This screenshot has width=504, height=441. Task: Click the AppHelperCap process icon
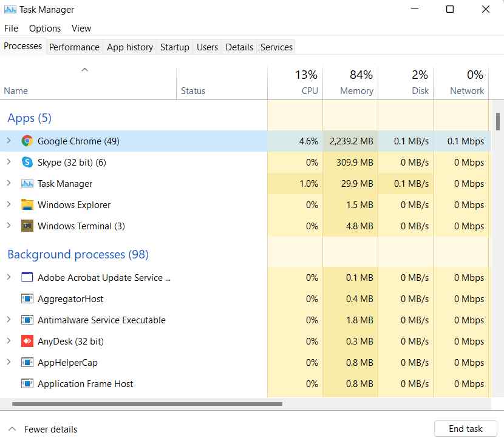[x=27, y=362]
